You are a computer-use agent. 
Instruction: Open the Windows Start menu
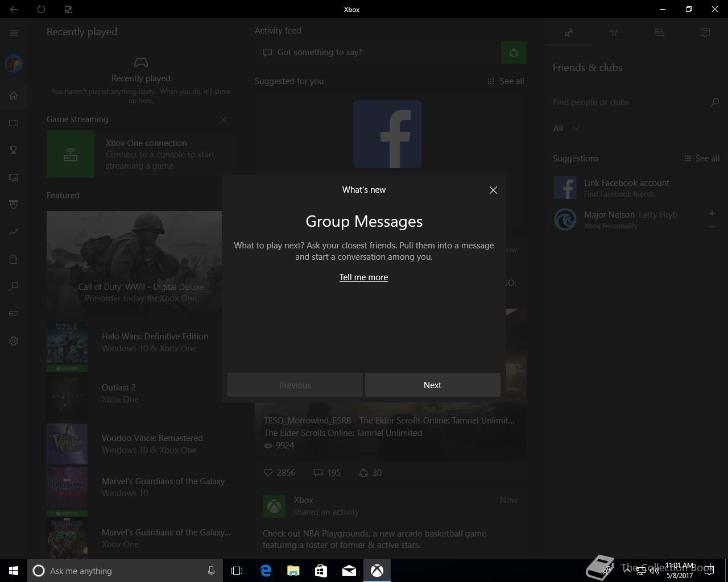tap(14, 571)
